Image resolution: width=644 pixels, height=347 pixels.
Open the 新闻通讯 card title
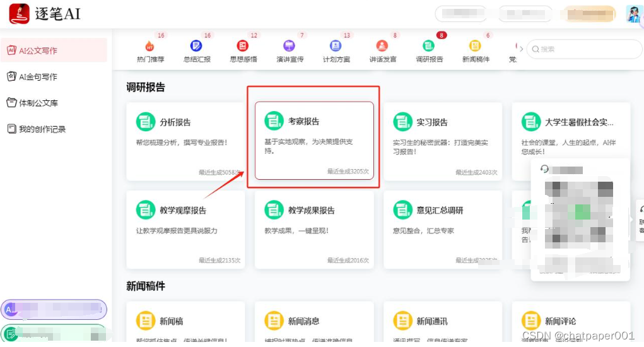coord(432,321)
